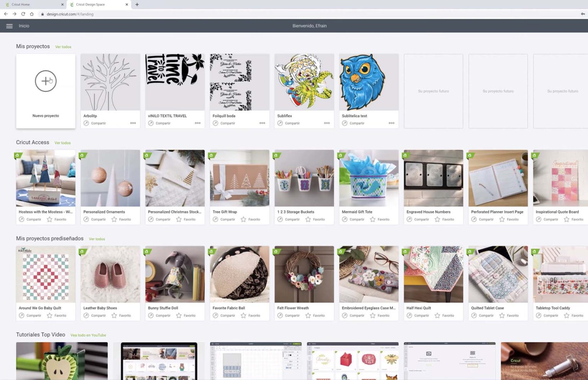Reload the page with browser refresh icon
Image resolution: width=588 pixels, height=380 pixels.
point(23,14)
